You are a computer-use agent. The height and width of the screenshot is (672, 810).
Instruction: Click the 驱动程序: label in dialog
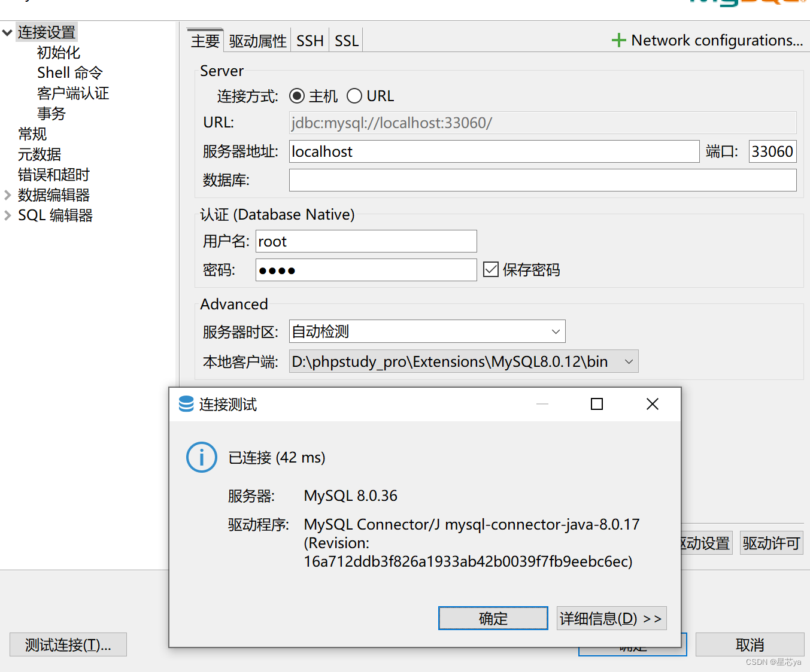259,524
